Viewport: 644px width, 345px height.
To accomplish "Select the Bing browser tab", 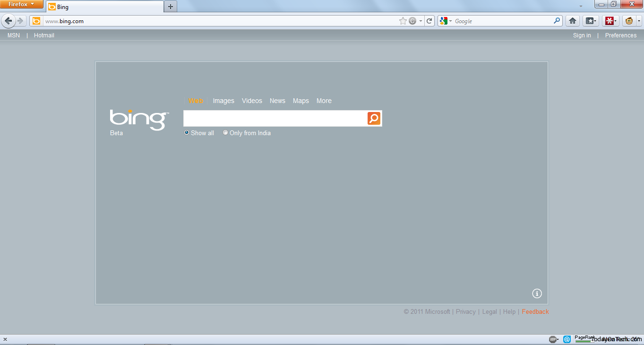I will pyautogui.click(x=104, y=7).
